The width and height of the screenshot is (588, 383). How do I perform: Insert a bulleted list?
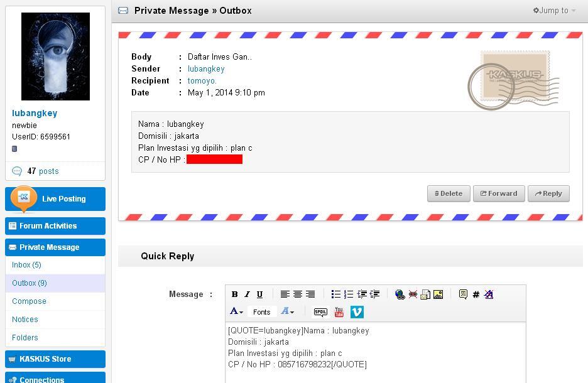click(x=336, y=294)
